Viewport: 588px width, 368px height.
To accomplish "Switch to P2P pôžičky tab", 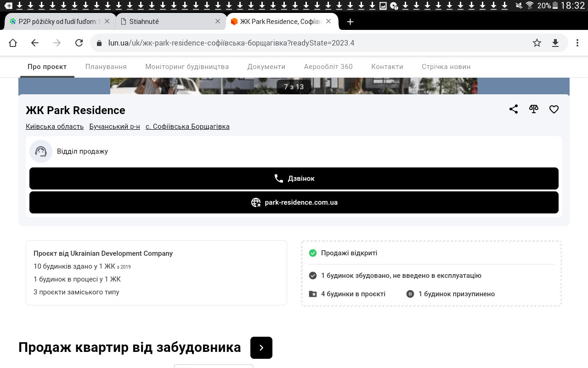I will click(x=55, y=22).
